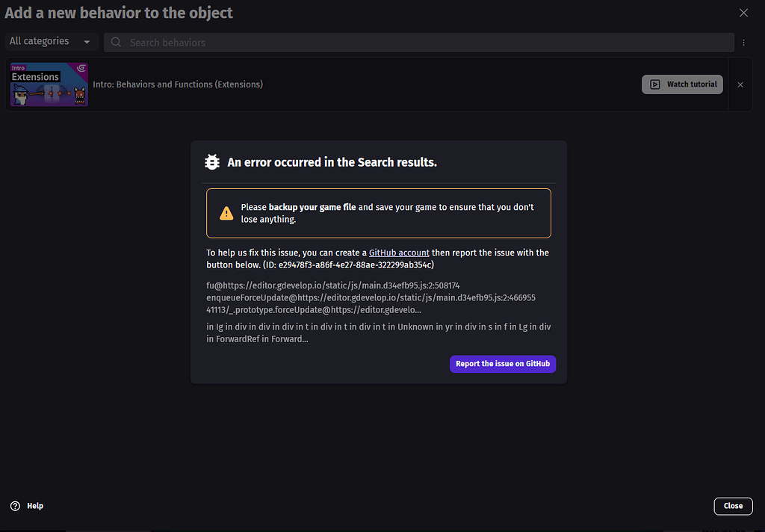Click the Help label in the corner

pos(35,506)
